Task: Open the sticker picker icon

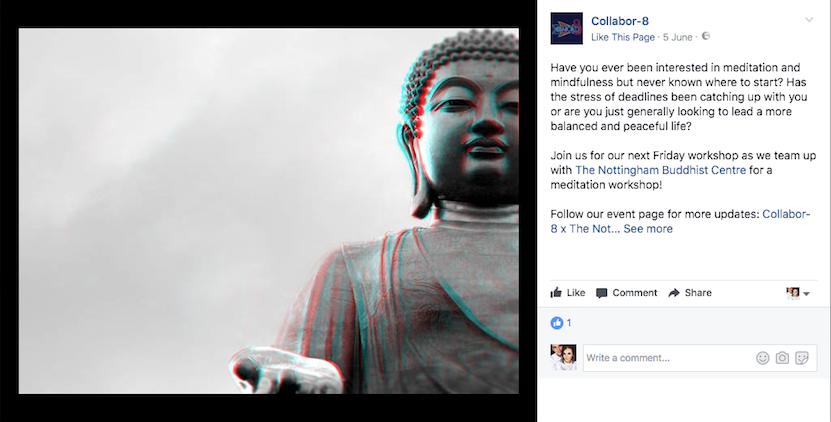Action: click(802, 358)
